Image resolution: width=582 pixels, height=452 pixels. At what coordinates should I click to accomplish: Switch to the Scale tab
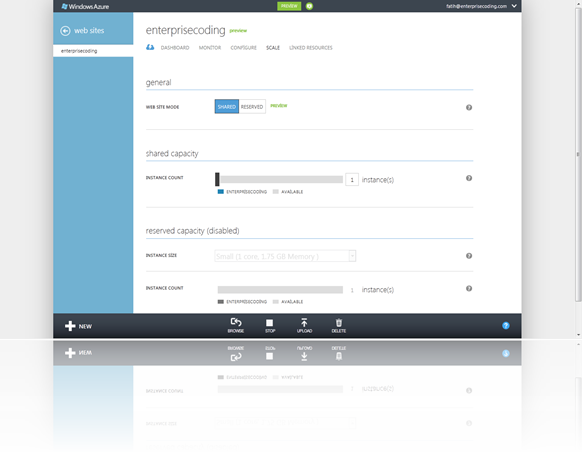(273, 48)
